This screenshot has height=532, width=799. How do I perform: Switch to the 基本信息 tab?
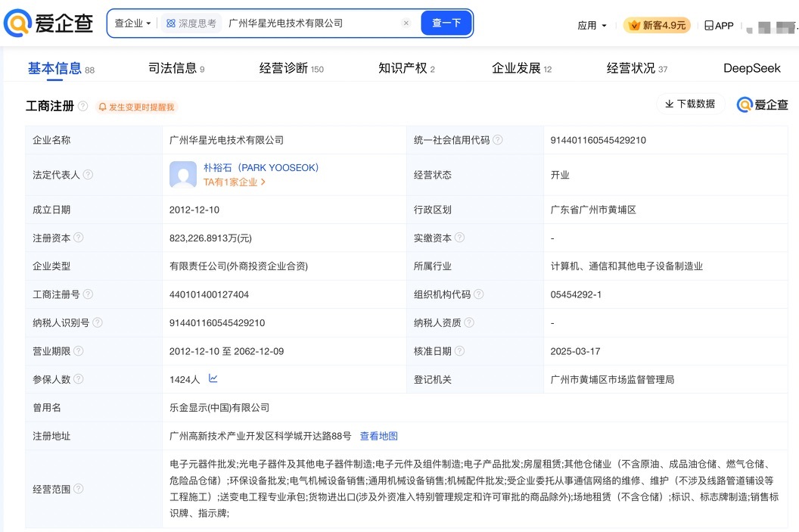[61, 68]
